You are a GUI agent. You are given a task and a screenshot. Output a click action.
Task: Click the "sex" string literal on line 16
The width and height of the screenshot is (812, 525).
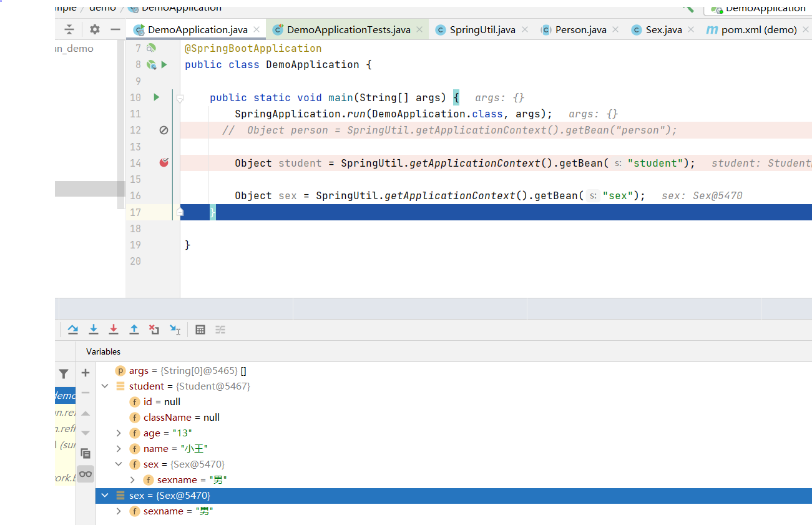[x=618, y=195]
